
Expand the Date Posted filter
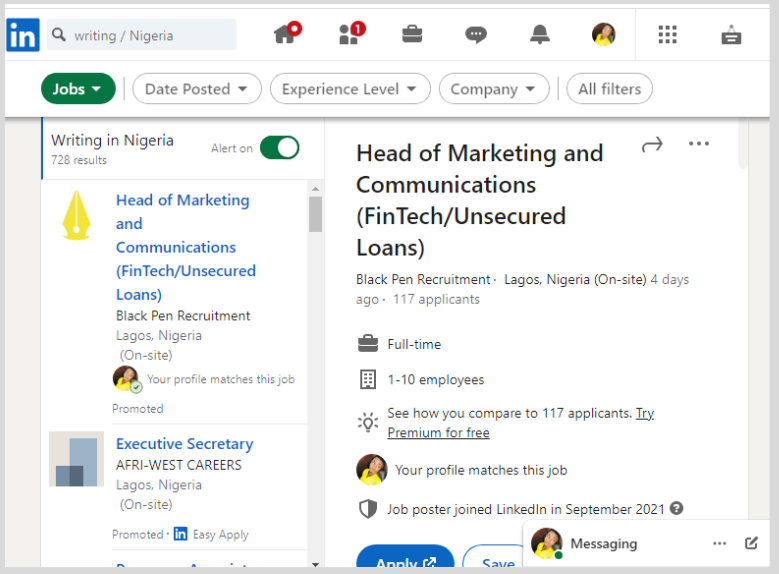point(197,89)
